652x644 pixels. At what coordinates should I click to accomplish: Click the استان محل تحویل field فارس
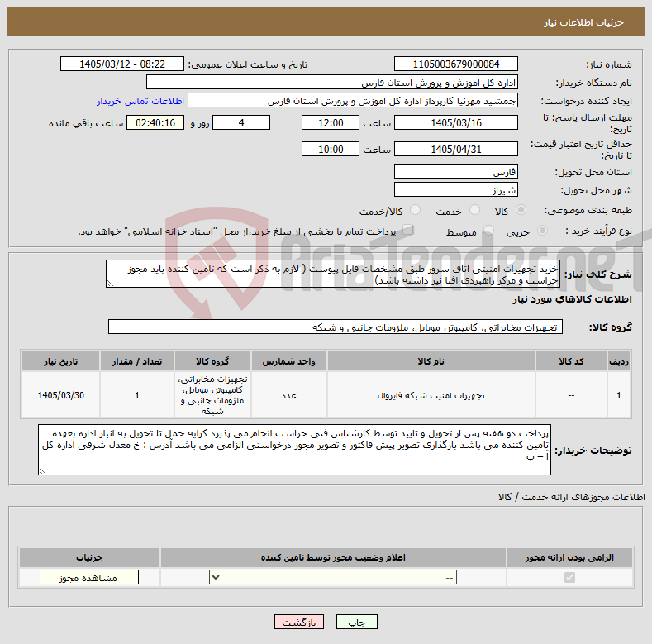pos(455,171)
